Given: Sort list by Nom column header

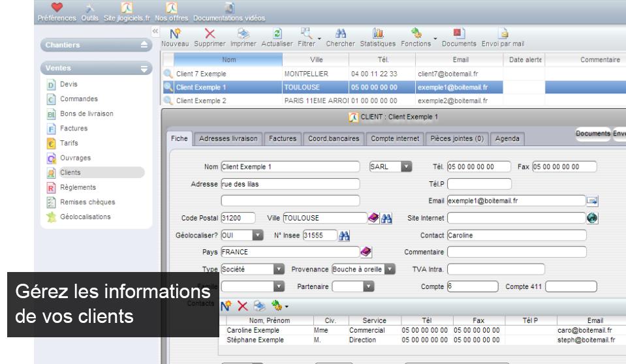Looking at the screenshot, I should (228, 59).
